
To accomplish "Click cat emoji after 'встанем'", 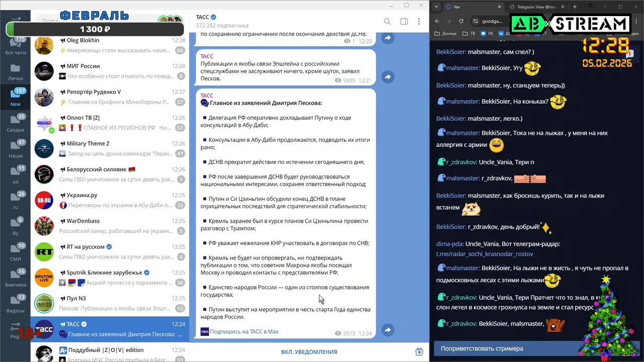I will (x=470, y=208).
